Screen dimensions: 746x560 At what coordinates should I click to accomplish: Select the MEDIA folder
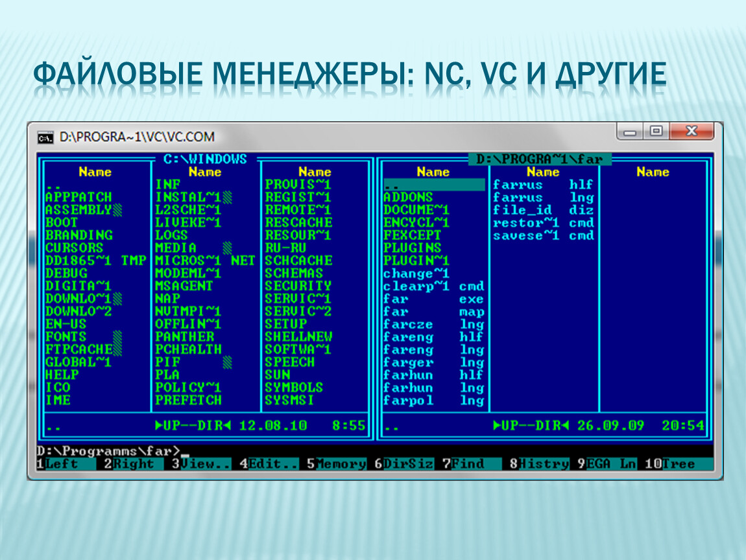coord(176,248)
